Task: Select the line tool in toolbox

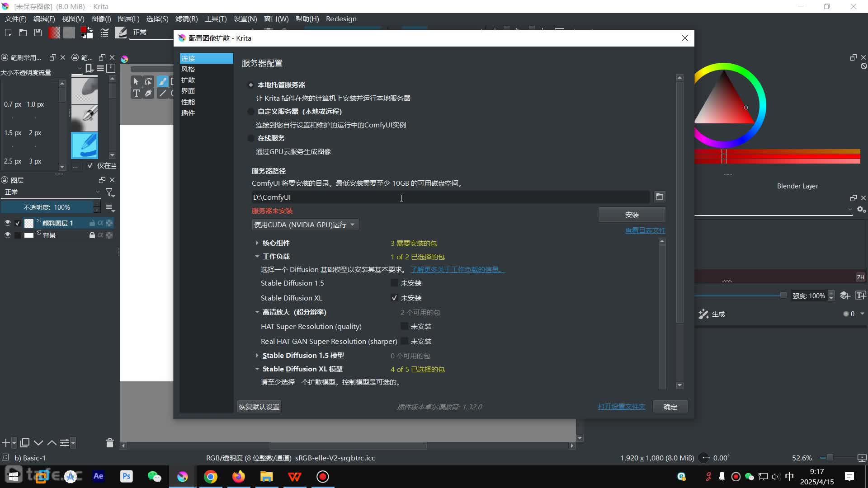Action: pos(162,93)
